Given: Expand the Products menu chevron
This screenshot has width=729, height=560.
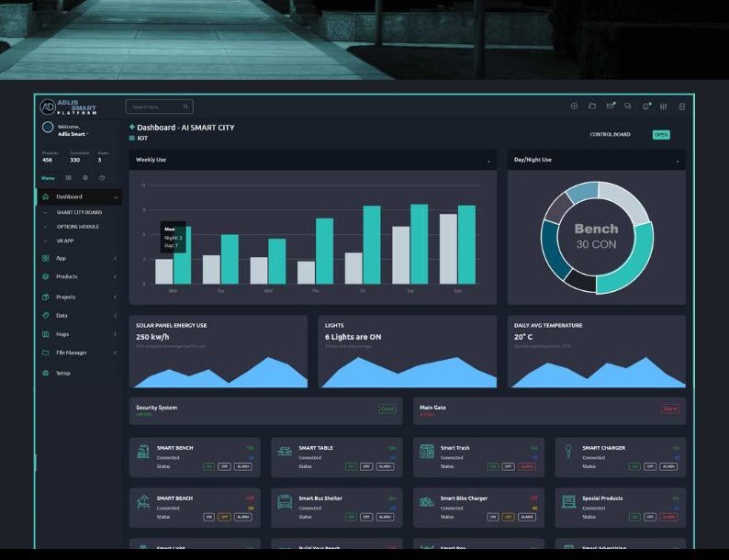Looking at the screenshot, I should click(115, 276).
